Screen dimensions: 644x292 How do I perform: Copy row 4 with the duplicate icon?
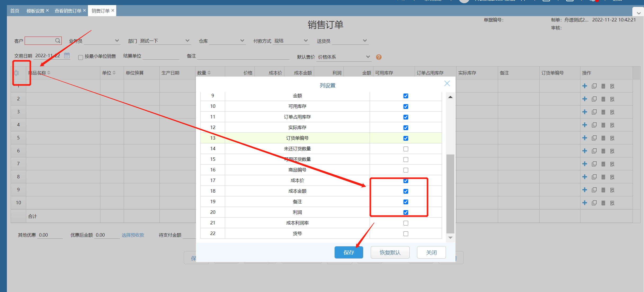tap(594, 125)
